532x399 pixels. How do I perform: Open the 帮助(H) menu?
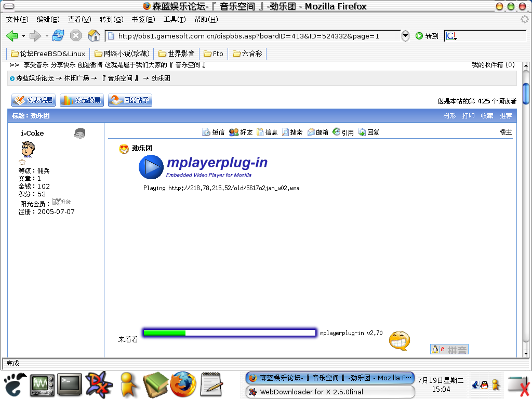click(206, 19)
